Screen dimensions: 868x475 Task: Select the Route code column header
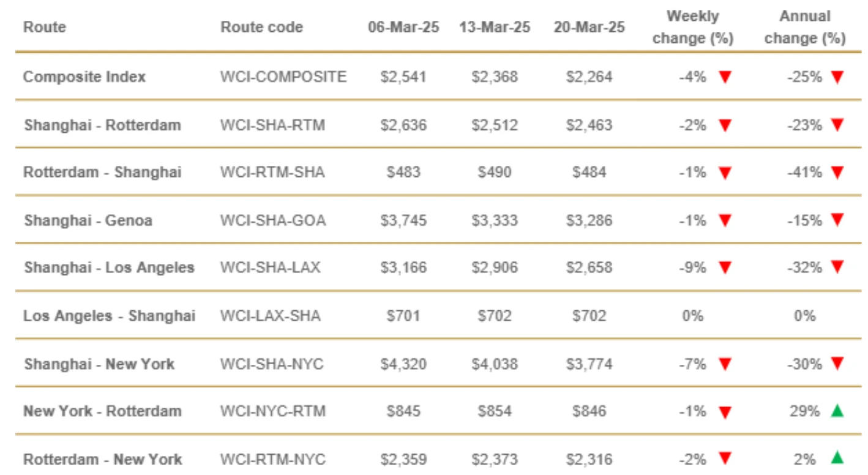tap(262, 28)
